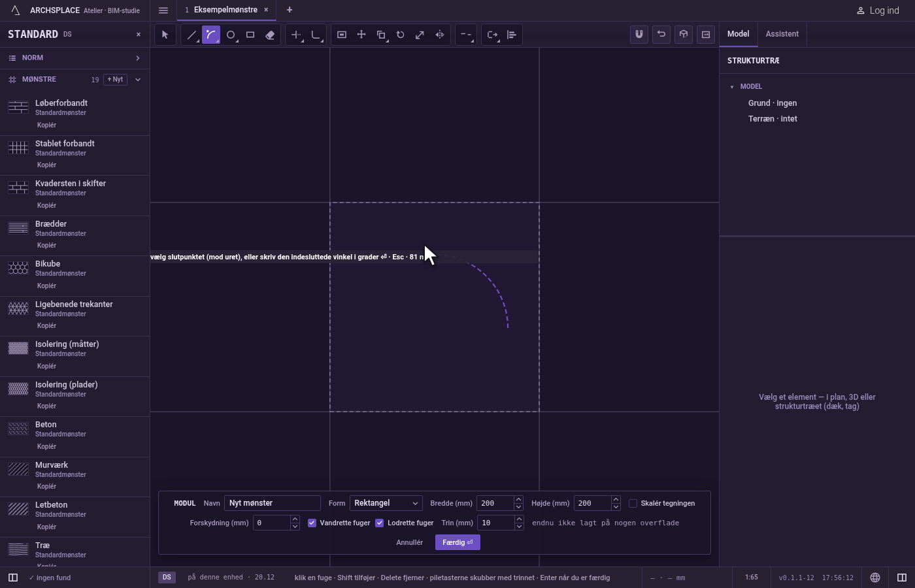Screen dimensions: 915x588
Task: Open the Eksempelmønstre tab
Action: click(x=226, y=10)
